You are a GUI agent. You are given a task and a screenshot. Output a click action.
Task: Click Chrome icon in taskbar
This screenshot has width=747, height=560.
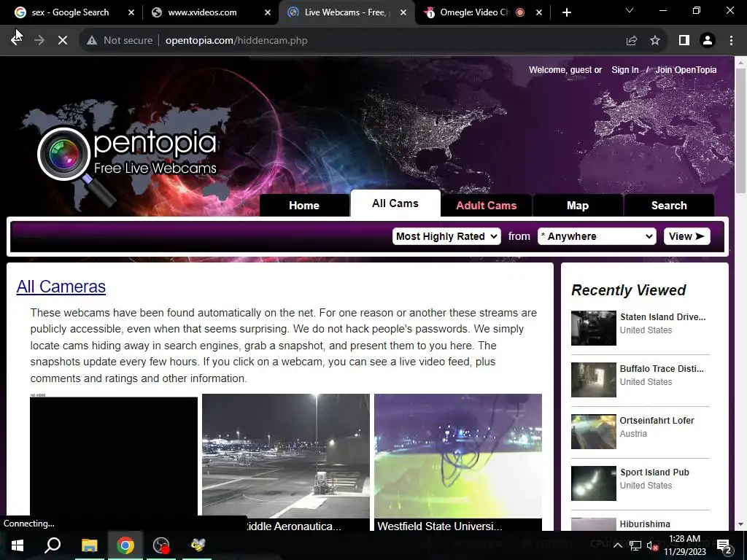point(125,545)
